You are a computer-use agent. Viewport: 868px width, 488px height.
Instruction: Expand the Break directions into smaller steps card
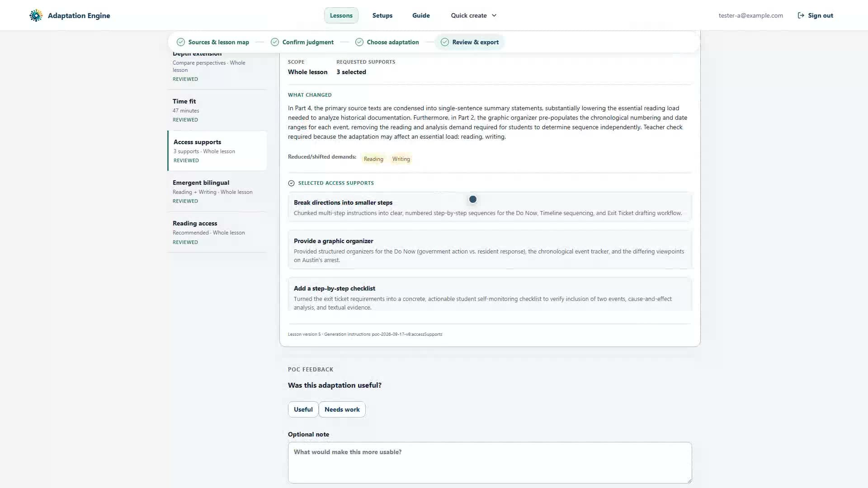pos(490,207)
